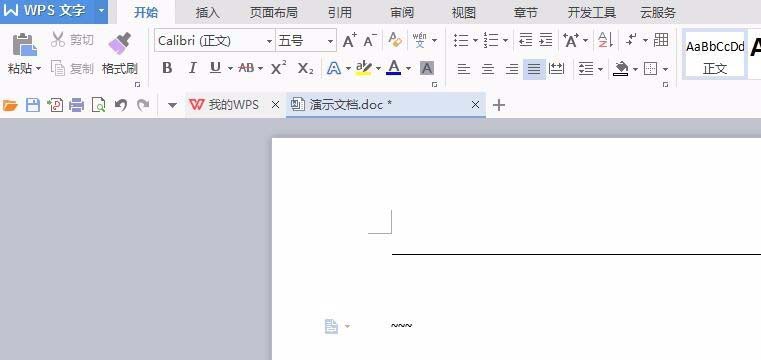761x360 pixels.
Task: Toggle Superscript X² formatting
Action: (x=279, y=68)
